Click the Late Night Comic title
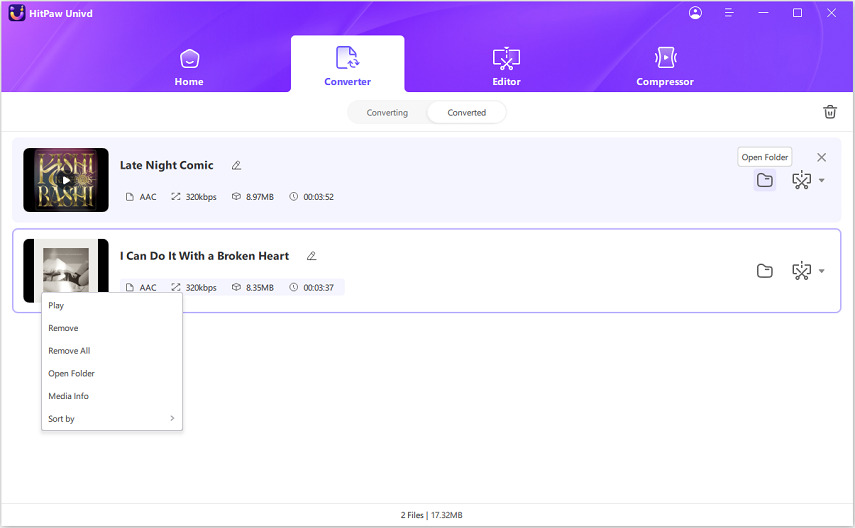Image resolution: width=855 pixels, height=528 pixels. [166, 165]
